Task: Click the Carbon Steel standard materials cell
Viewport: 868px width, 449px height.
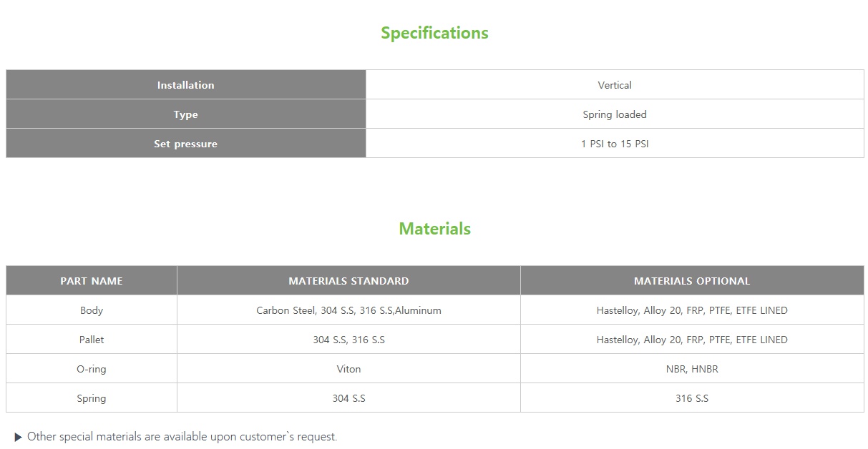Action: pyautogui.click(x=348, y=310)
